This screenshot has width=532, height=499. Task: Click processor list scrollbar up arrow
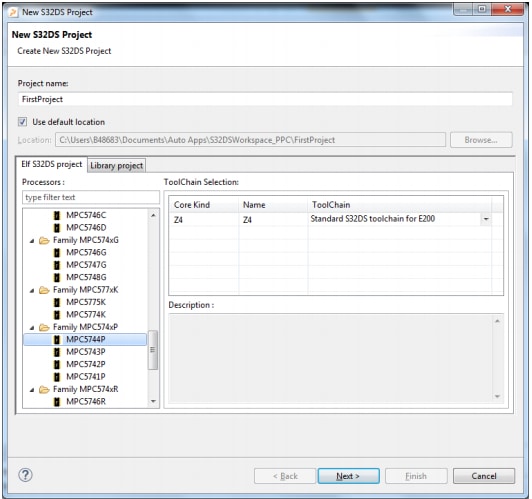[x=153, y=215]
